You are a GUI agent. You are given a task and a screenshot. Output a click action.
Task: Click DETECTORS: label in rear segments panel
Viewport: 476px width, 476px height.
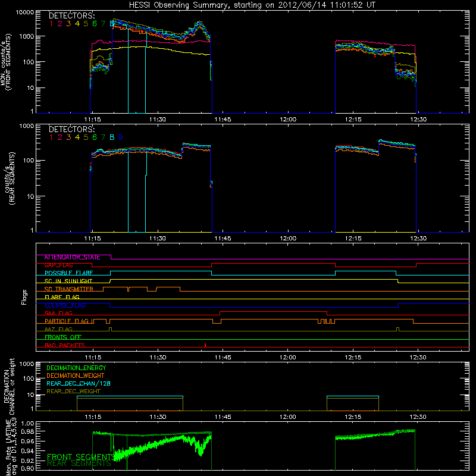tap(72, 129)
